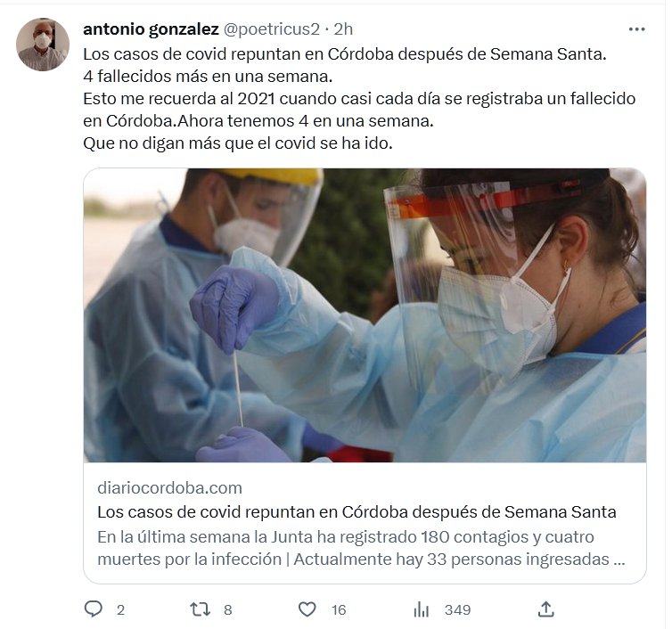Click the like count number 16

pyautogui.click(x=339, y=609)
